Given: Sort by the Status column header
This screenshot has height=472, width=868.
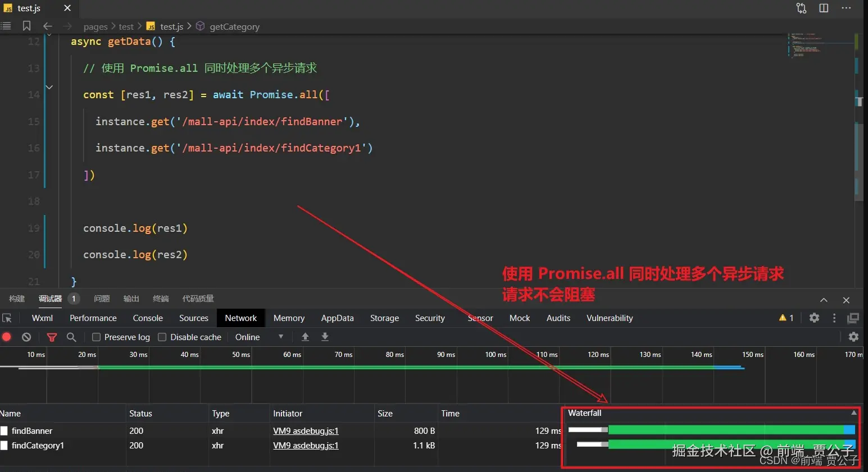Looking at the screenshot, I should (167, 414).
